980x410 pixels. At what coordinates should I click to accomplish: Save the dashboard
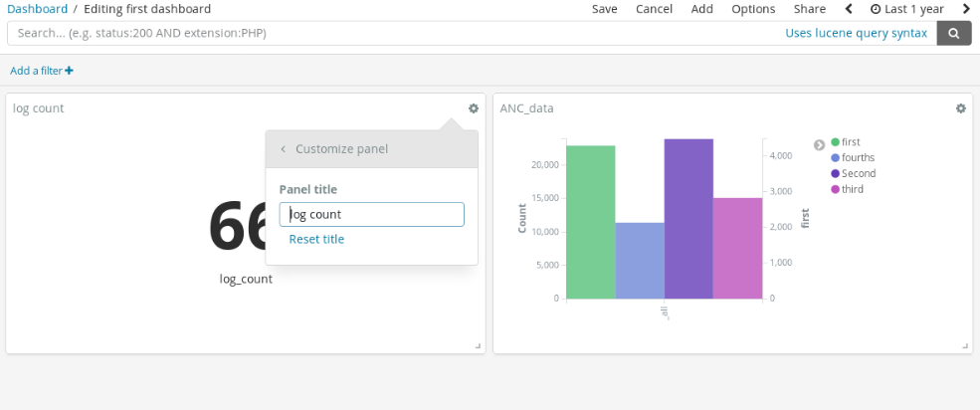click(x=604, y=9)
